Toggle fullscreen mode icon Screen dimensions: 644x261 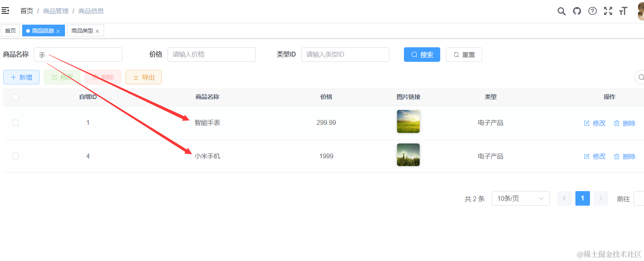608,11
